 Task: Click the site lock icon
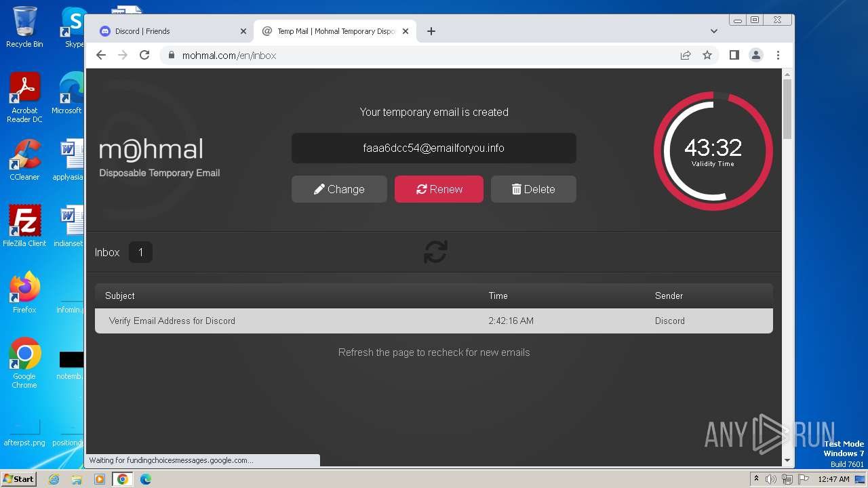(172, 56)
